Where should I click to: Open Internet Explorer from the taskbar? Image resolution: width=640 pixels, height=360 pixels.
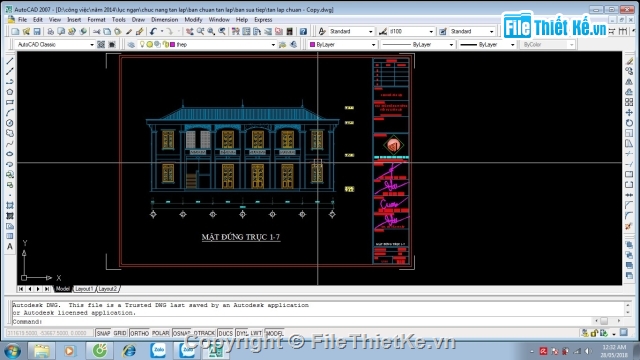click(129, 351)
